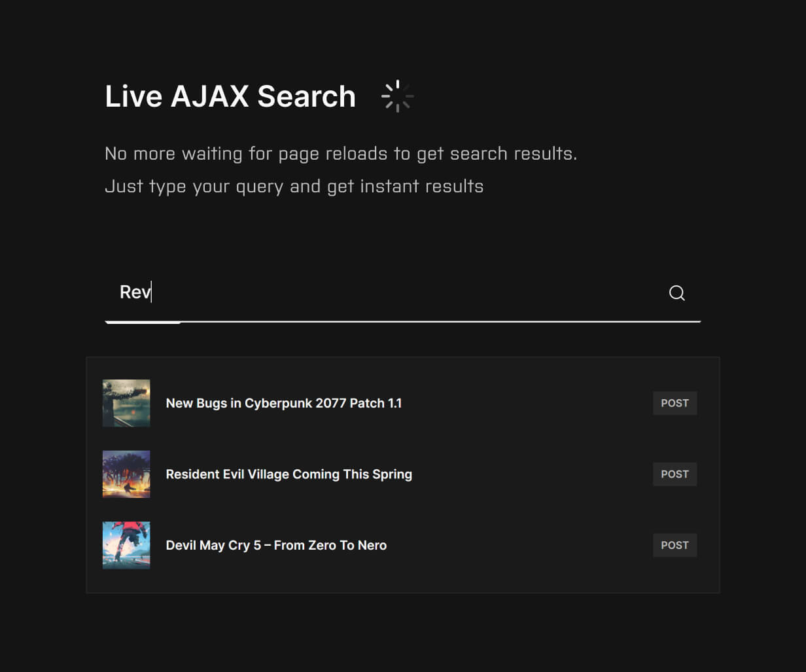Click the loading spinner beside the heading

pos(397,96)
